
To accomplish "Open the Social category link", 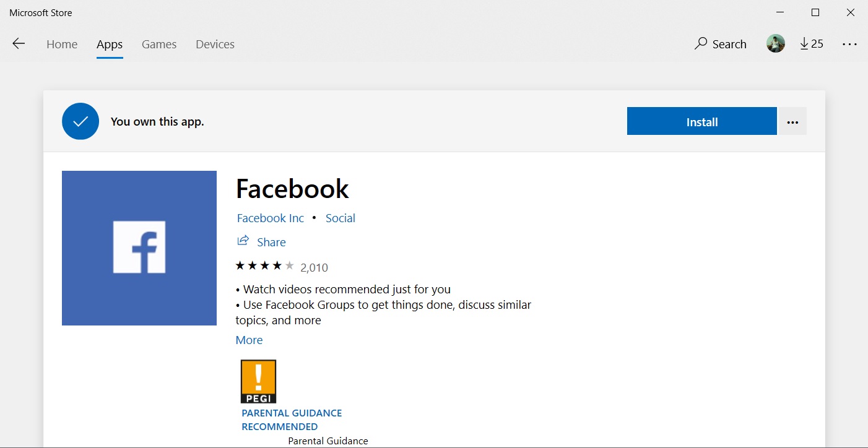I will tap(341, 218).
